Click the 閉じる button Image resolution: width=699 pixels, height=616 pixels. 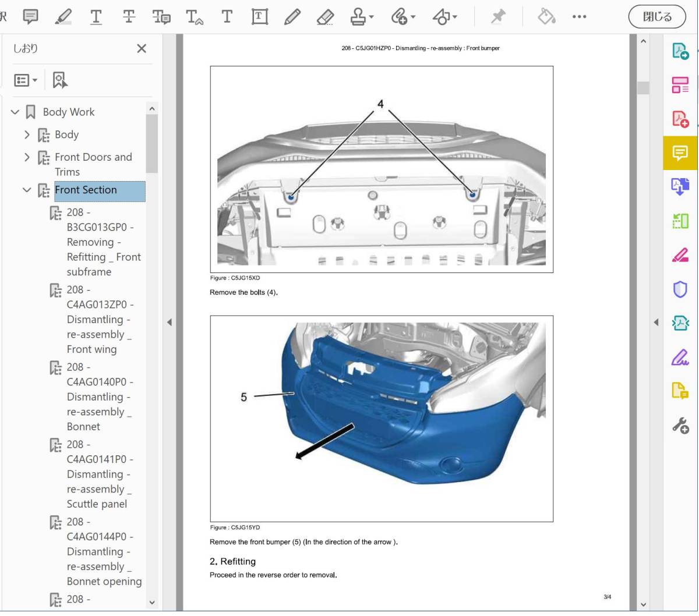pos(657,17)
